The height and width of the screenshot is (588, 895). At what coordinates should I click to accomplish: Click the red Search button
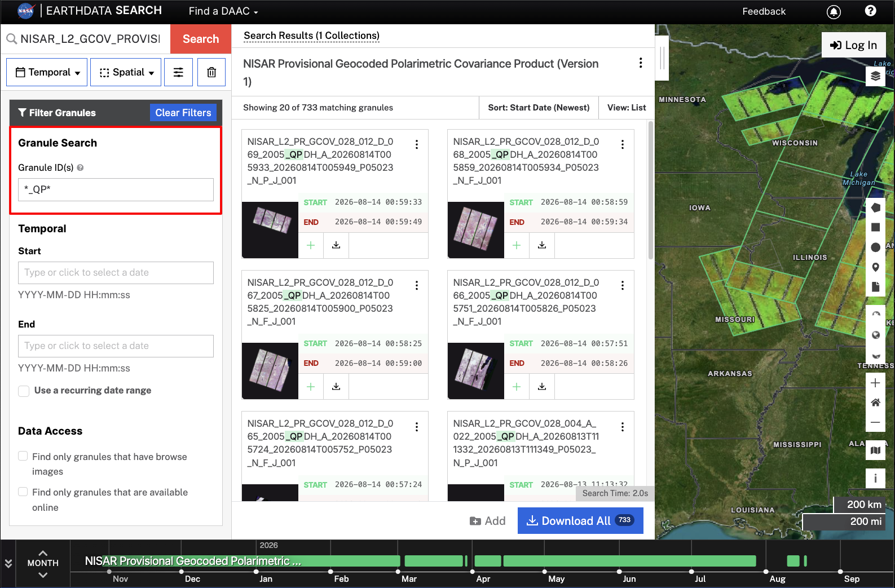pyautogui.click(x=201, y=39)
